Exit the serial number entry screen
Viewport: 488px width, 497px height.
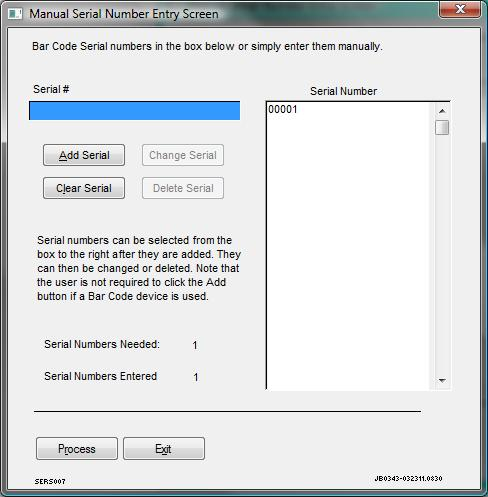point(164,449)
